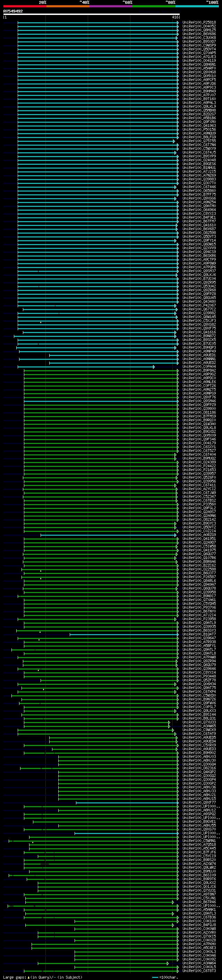Select label UniRef100_P24422
The image size is (222, 980).
tap(199, 466)
